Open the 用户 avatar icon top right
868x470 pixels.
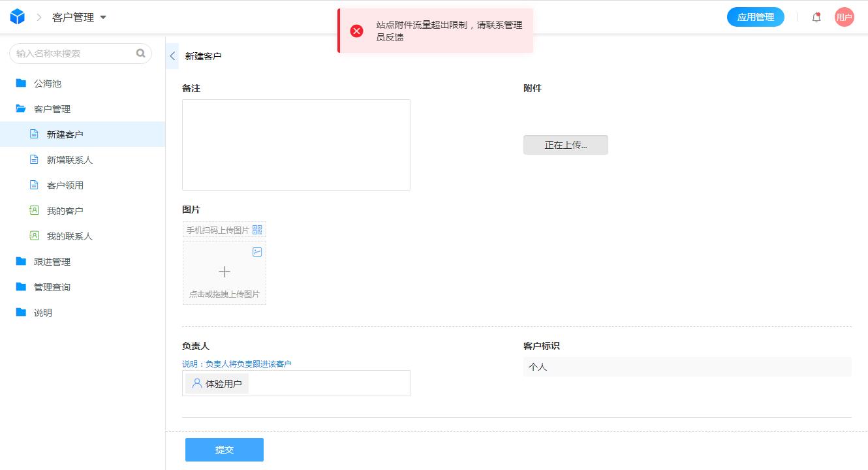click(x=844, y=16)
